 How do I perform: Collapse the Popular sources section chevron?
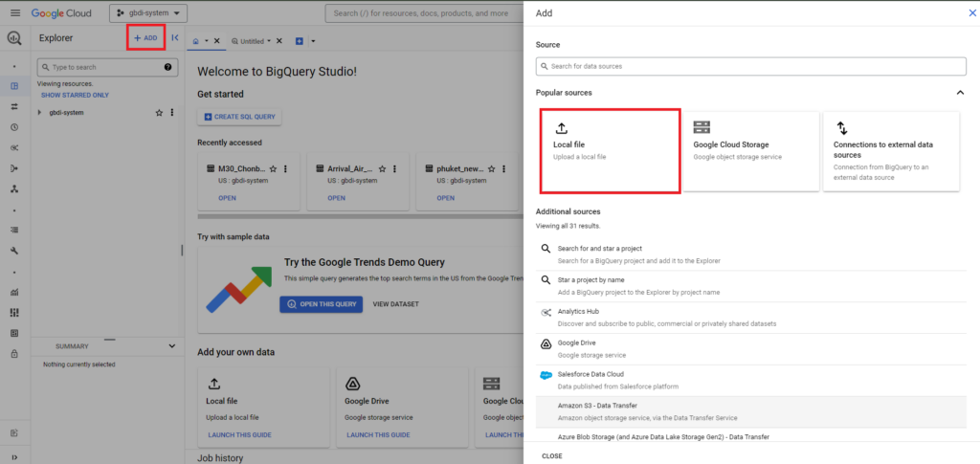960,93
